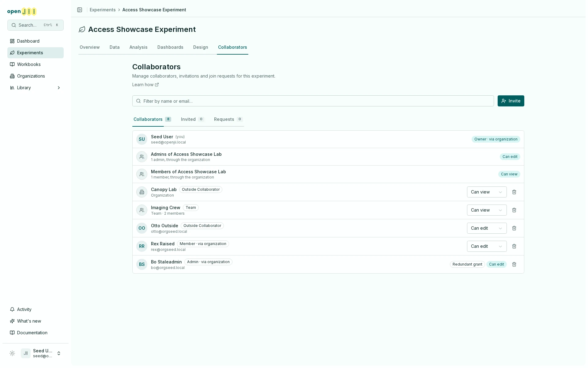Image resolution: width=588 pixels, height=368 pixels.
Task: Change Otto Outside's Can edit dropdown
Action: (487, 228)
